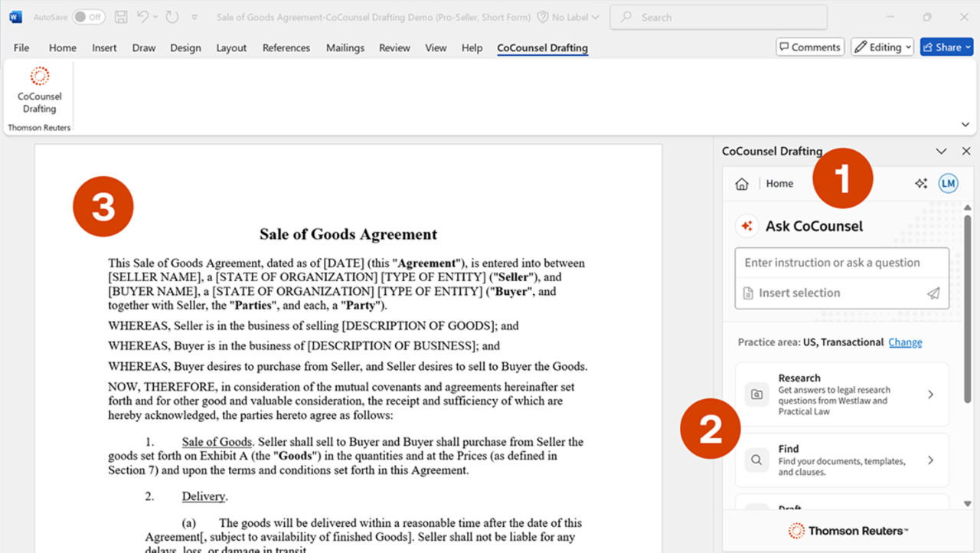This screenshot has width=980, height=553.
Task: Switch to the Home ribbon tab
Action: (x=63, y=47)
